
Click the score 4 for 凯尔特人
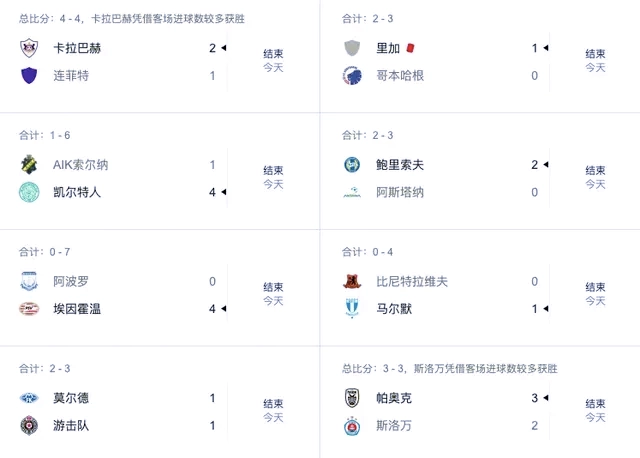click(x=212, y=192)
